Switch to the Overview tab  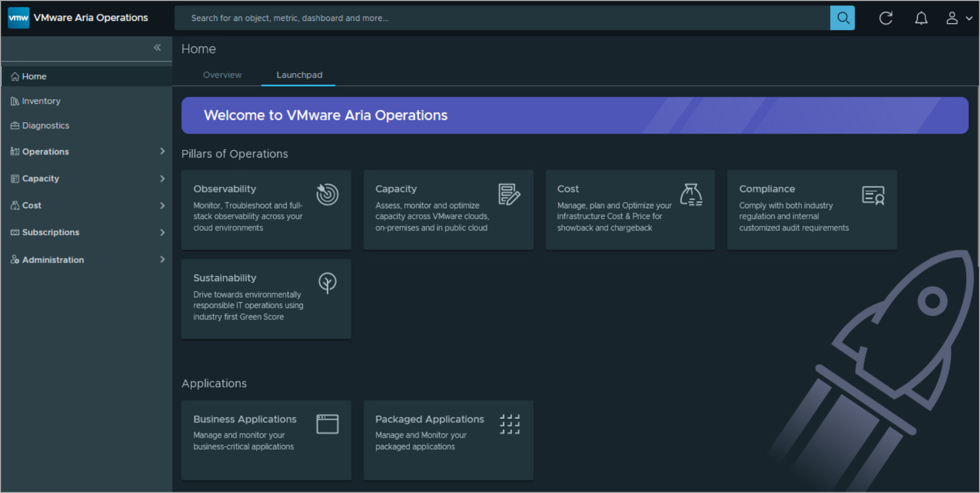(222, 75)
